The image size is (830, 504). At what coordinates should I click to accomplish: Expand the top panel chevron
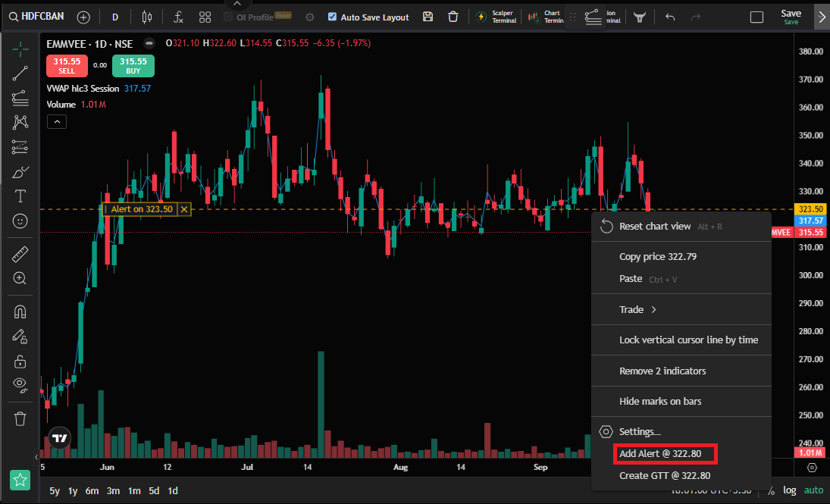[237, 5]
